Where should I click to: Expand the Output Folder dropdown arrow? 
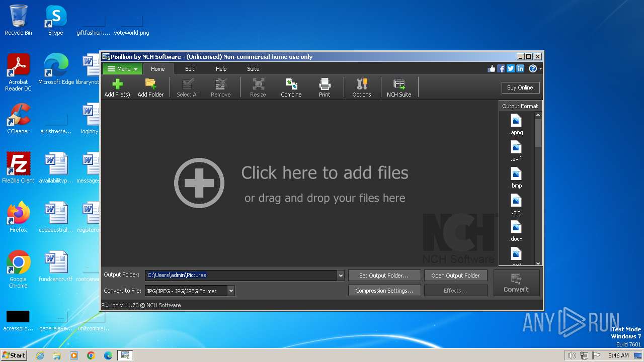341,276
